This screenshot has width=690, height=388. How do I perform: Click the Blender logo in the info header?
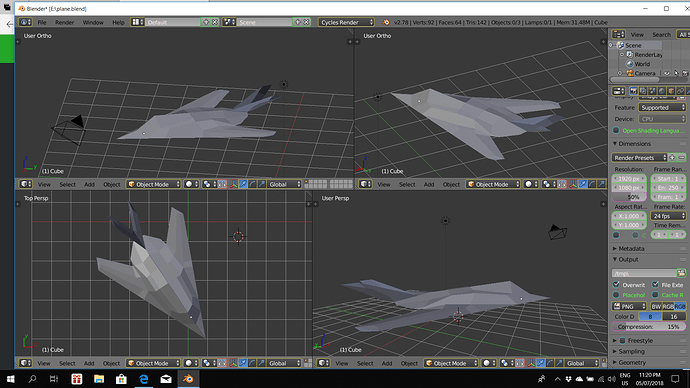[x=386, y=22]
